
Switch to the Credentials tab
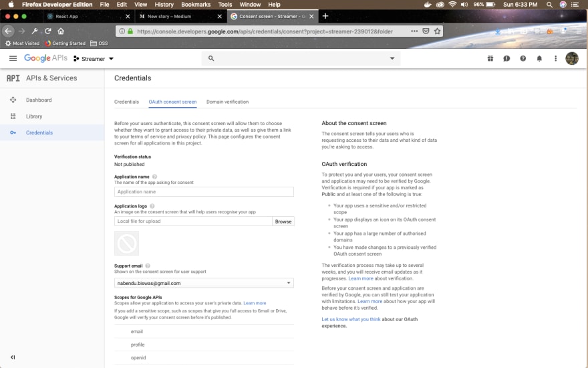click(x=126, y=102)
